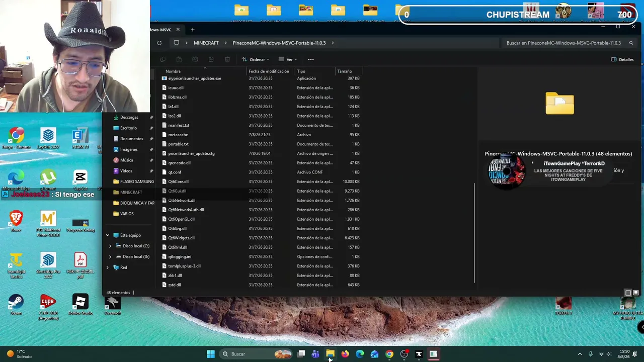This screenshot has width=644, height=362.
Task: Open Teamfight Tactics desktop shortcut
Action: (x=16, y=265)
